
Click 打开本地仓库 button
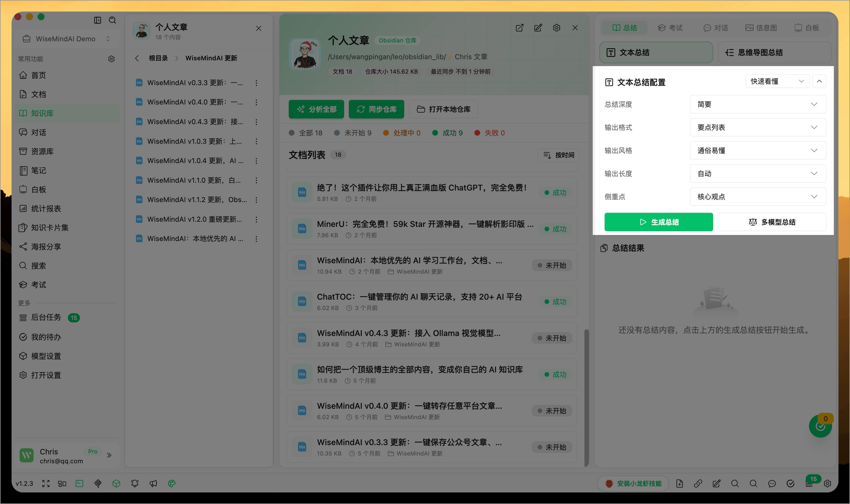tap(443, 109)
